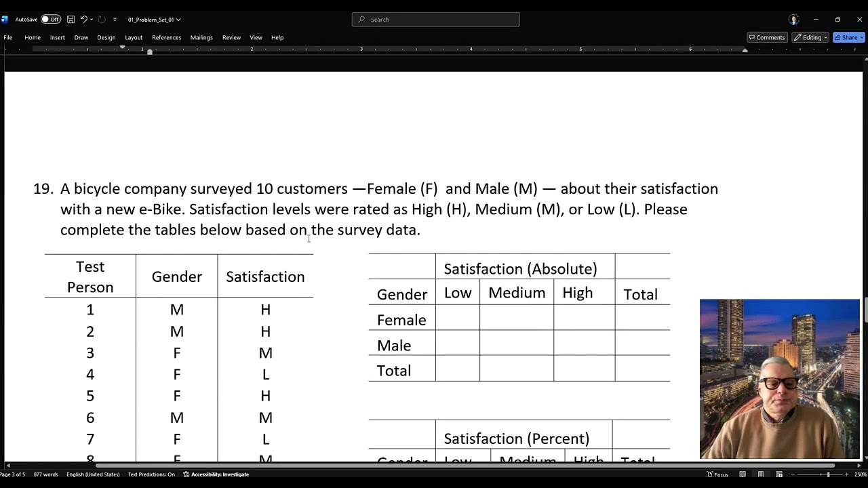The height and width of the screenshot is (488, 868).
Task: Switch to the Home tab
Action: pos(33,37)
